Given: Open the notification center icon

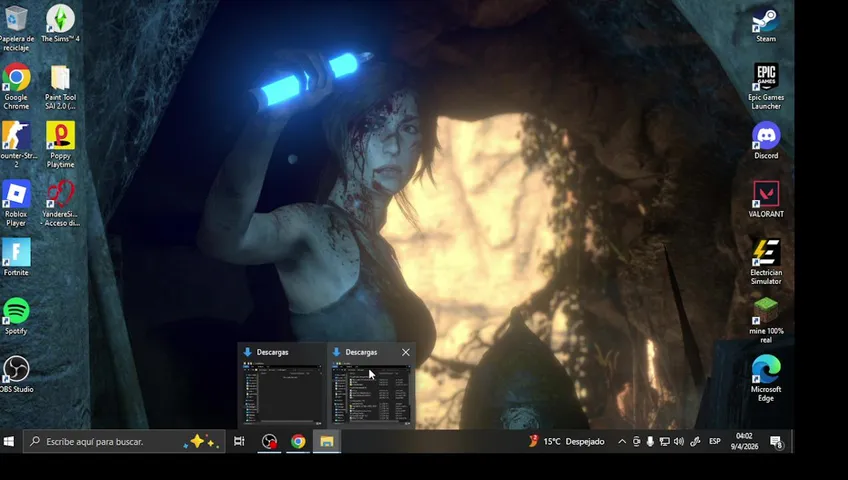Looking at the screenshot, I should point(777,442).
